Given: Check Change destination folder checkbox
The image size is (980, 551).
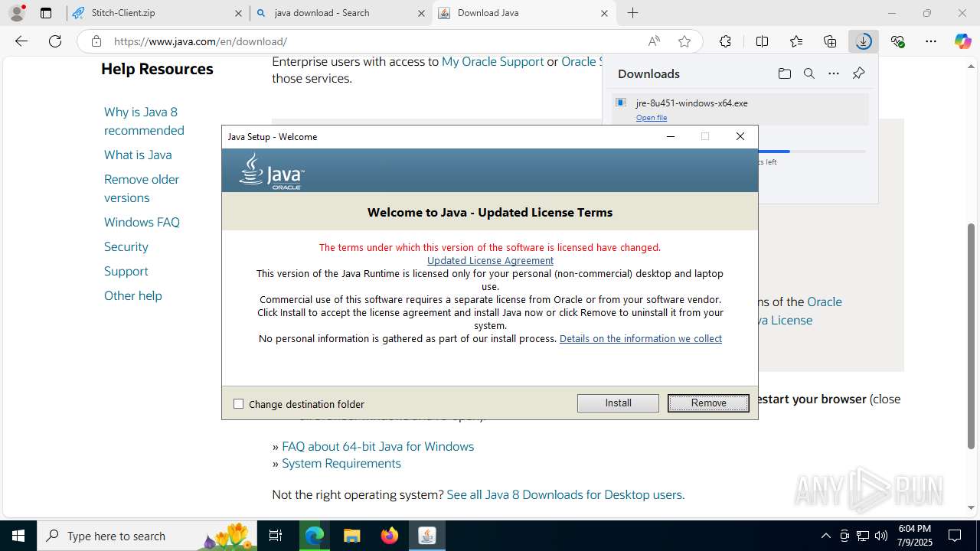Looking at the screenshot, I should tap(238, 404).
